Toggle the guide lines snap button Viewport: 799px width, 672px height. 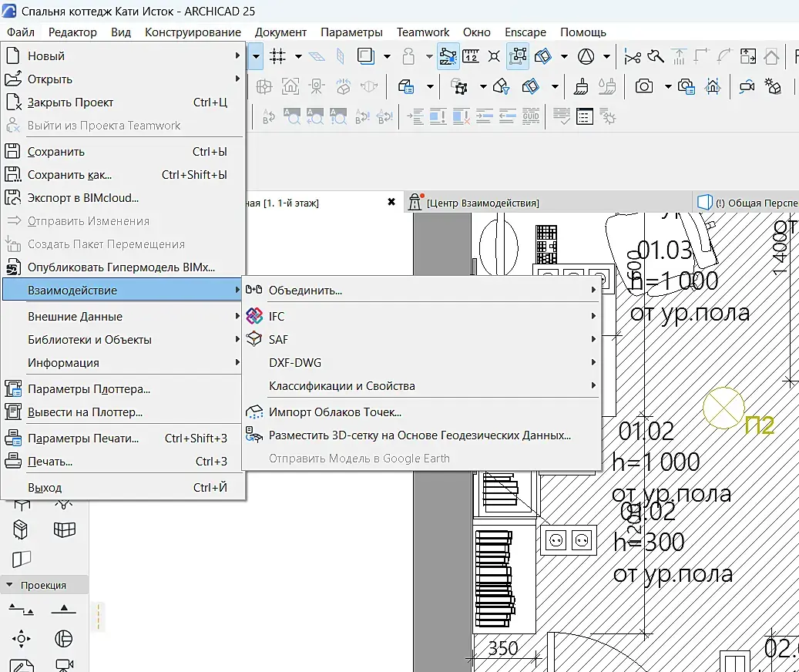click(x=448, y=55)
